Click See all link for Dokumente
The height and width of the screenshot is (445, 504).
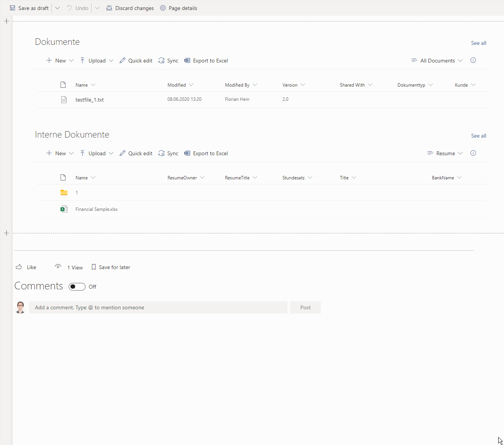point(479,43)
